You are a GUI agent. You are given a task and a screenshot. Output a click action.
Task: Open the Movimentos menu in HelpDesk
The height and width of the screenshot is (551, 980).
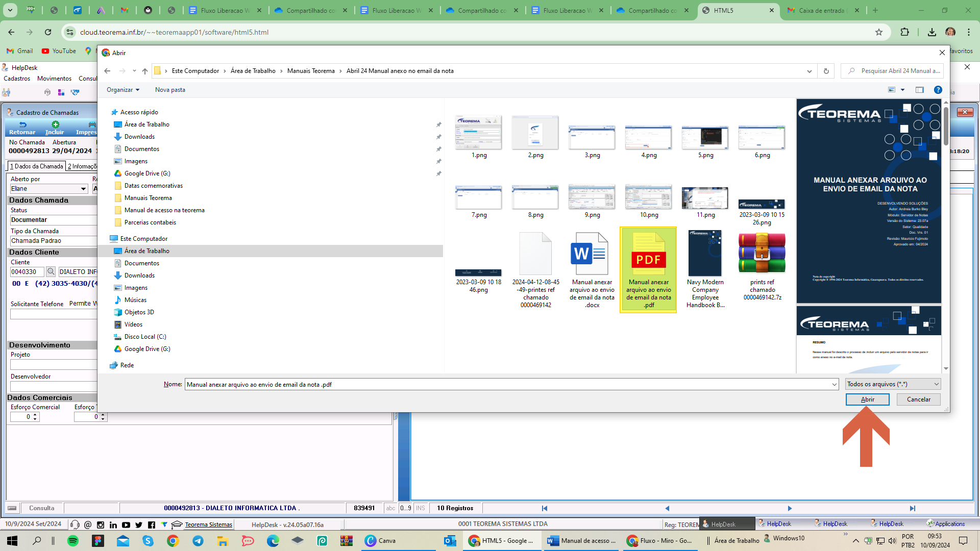[54, 79]
